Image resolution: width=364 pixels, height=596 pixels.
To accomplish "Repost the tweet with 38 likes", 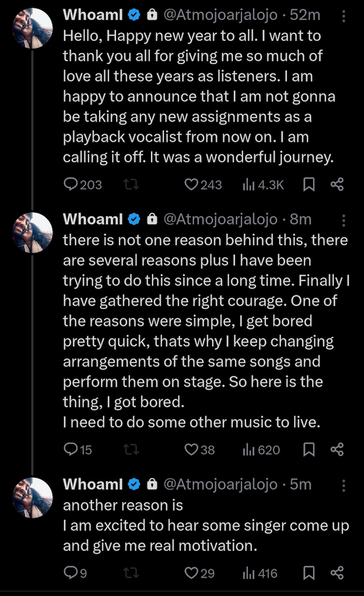I will (x=131, y=450).
